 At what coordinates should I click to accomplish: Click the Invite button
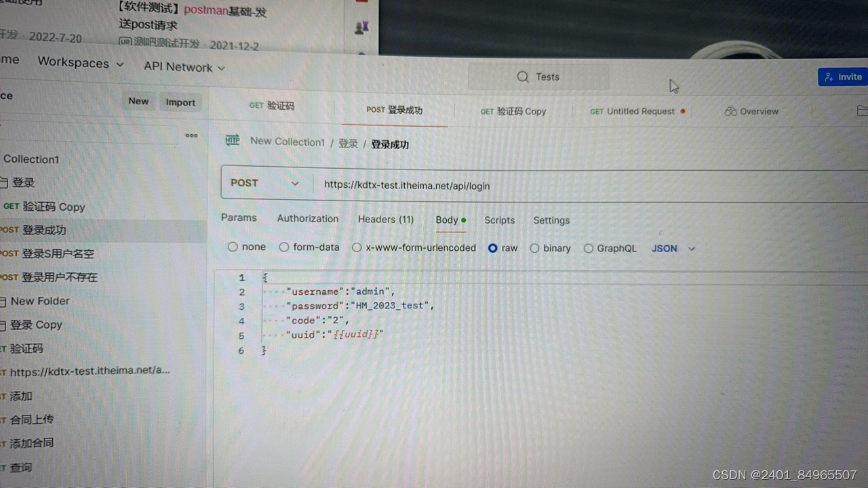click(x=843, y=77)
